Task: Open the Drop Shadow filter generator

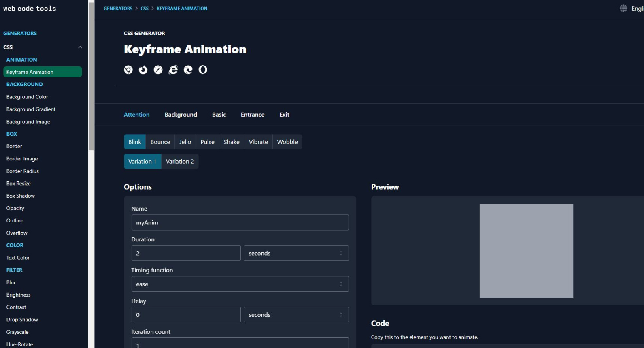Action: [x=22, y=320]
